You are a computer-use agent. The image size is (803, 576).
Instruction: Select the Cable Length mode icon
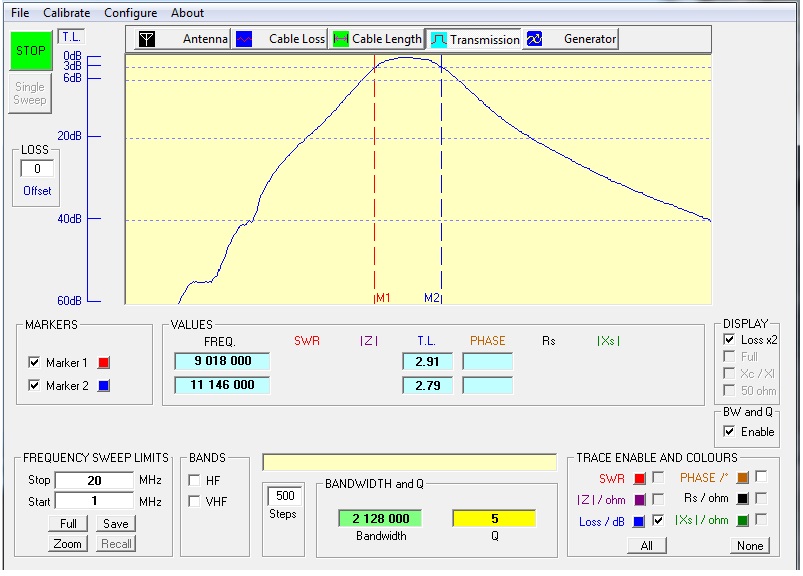point(340,39)
